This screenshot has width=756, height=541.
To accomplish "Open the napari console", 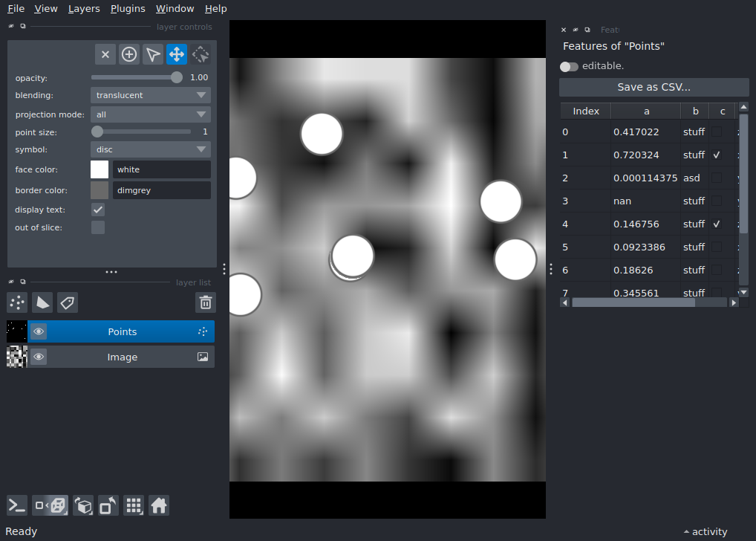I will click(x=16, y=505).
